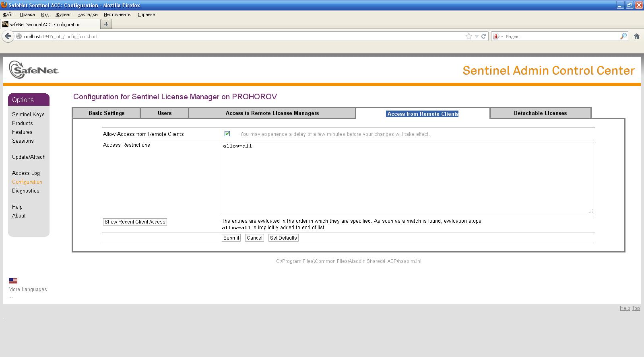Open new tab with plus button
The height and width of the screenshot is (357, 644).
(106, 24)
